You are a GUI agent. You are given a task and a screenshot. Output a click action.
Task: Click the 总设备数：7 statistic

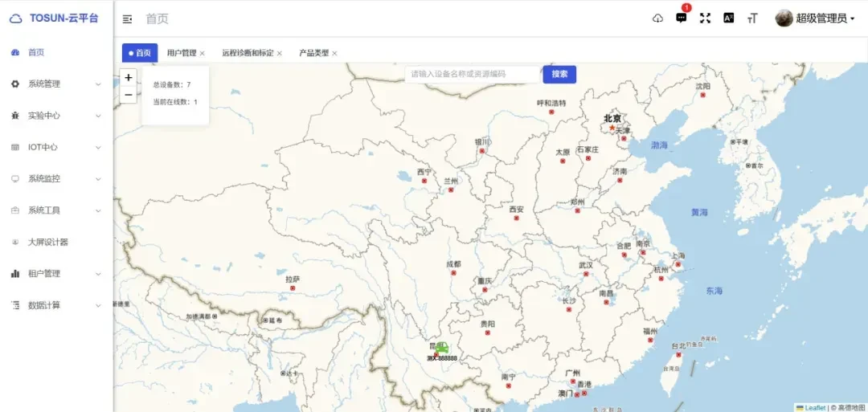tap(172, 84)
